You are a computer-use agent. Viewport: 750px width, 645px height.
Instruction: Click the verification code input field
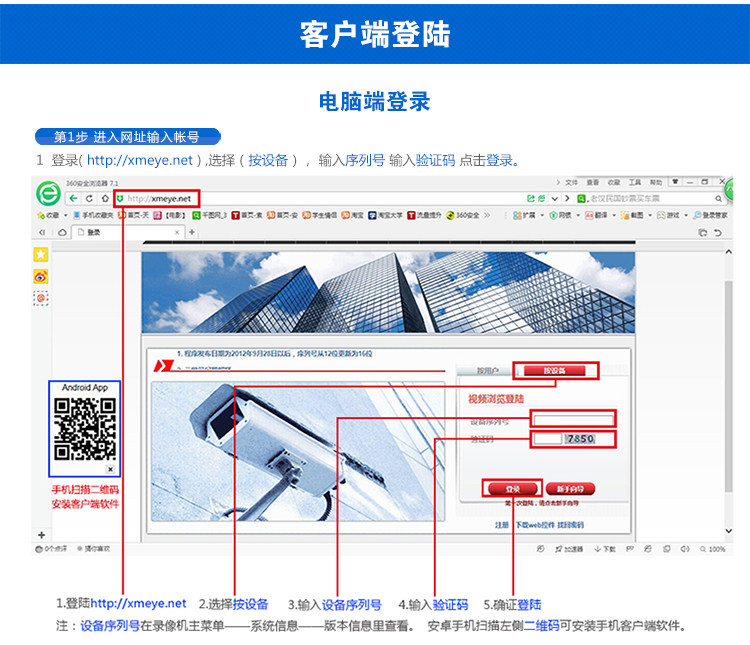[x=548, y=438]
